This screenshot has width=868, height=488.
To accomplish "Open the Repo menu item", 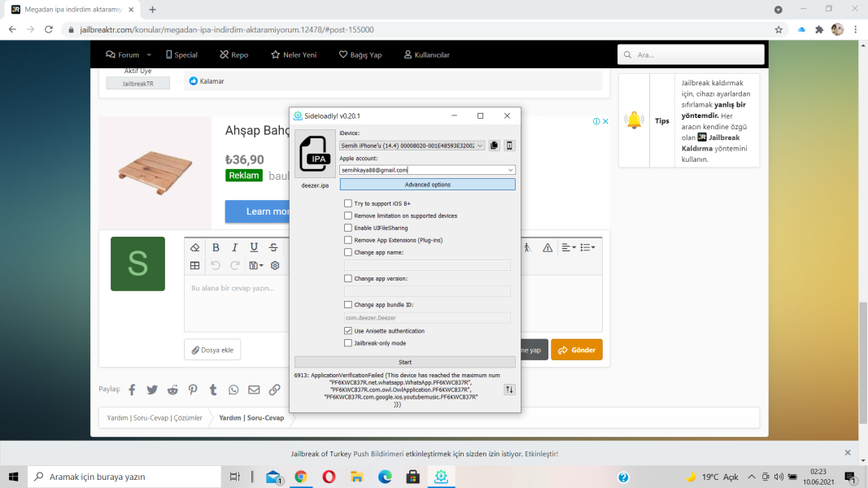I will click(x=234, y=54).
